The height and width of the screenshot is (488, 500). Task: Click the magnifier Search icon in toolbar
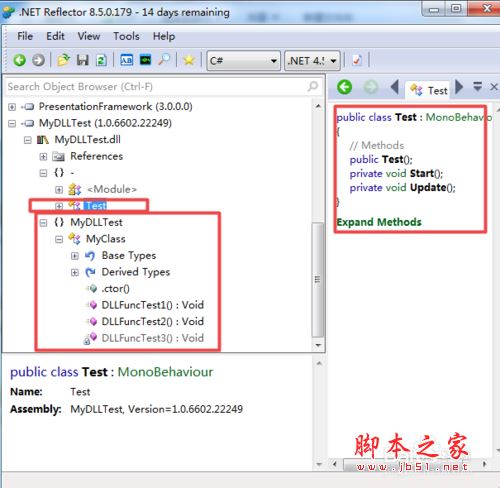coord(164,60)
